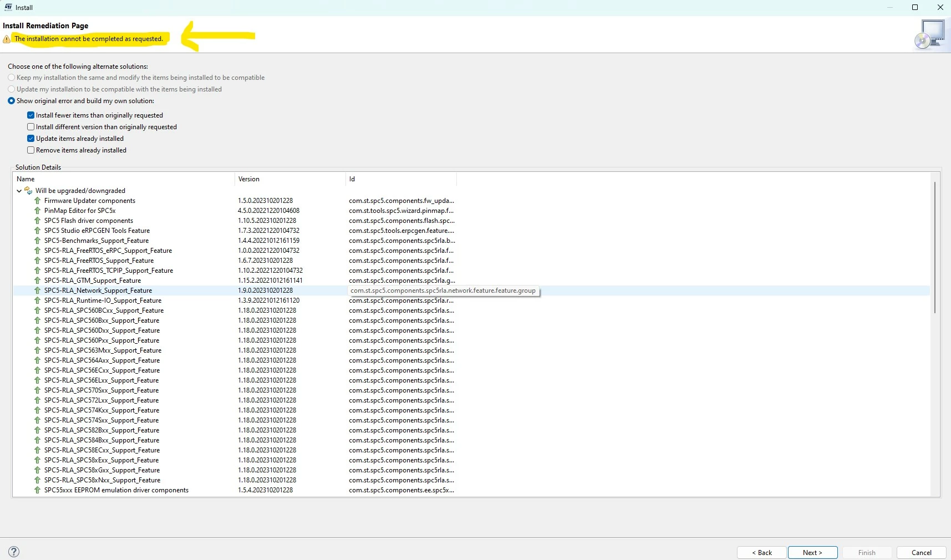Click id com.st.spc5.components.ee.spc5x cell
Screen dimensions: 951x560
(x=401, y=490)
